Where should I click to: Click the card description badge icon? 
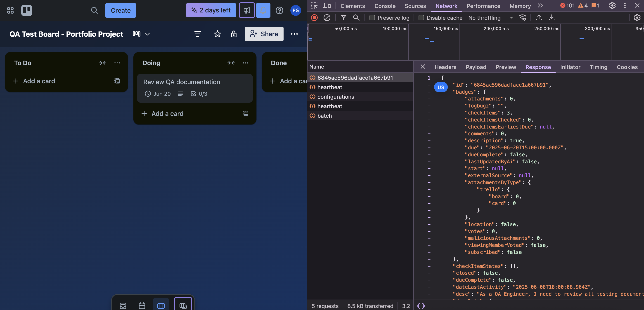tap(180, 94)
